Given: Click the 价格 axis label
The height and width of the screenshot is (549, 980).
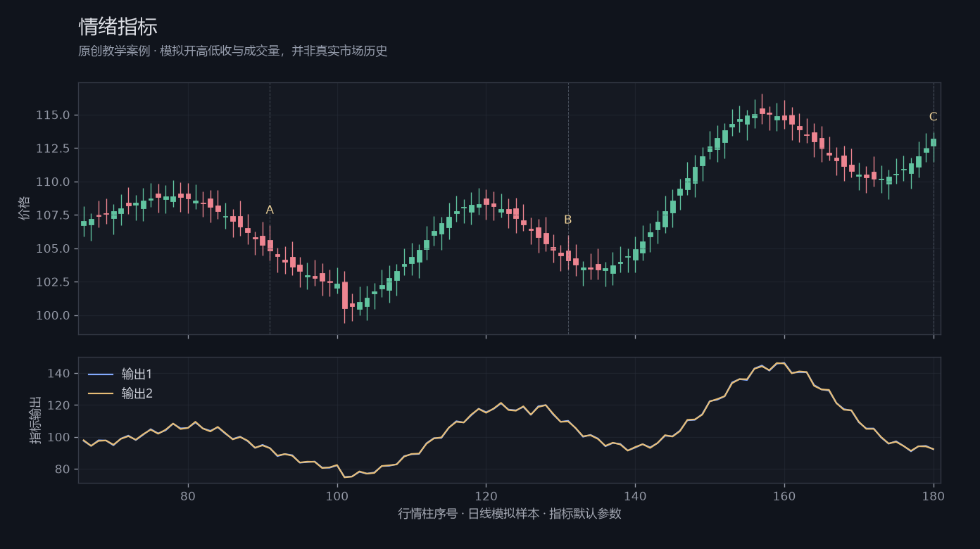Looking at the screenshot, I should 25,208.
